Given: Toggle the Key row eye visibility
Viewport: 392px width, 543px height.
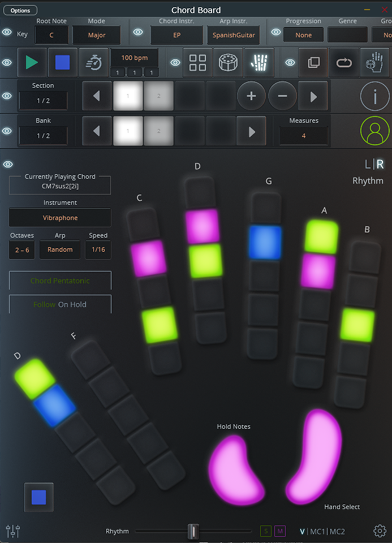Looking at the screenshot, I should tap(7, 32).
